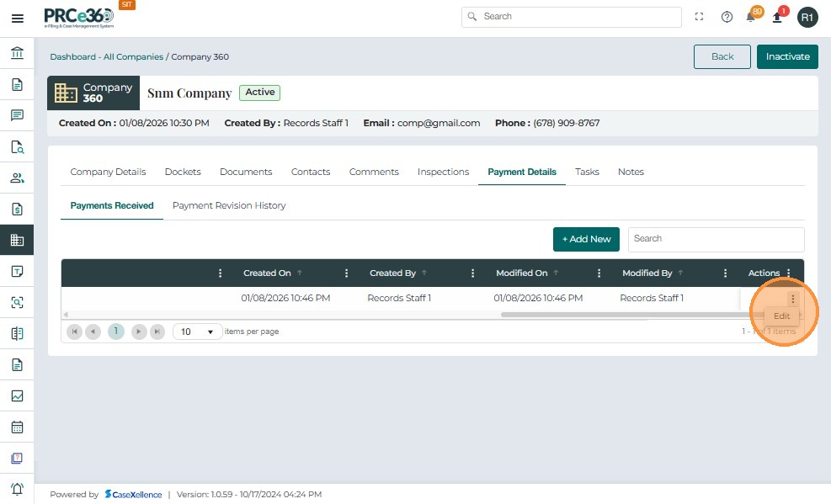Switch to Contacts tab
The image size is (831, 504).
311,172
